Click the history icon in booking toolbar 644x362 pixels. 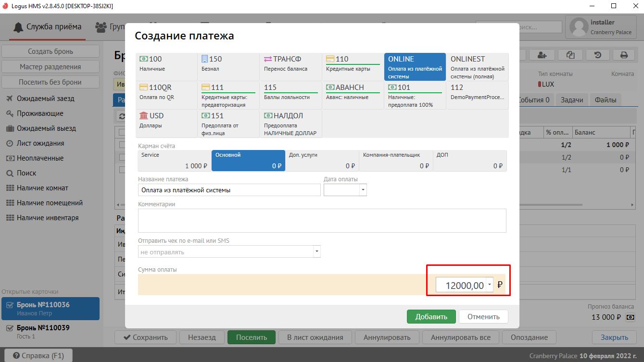[x=597, y=55]
